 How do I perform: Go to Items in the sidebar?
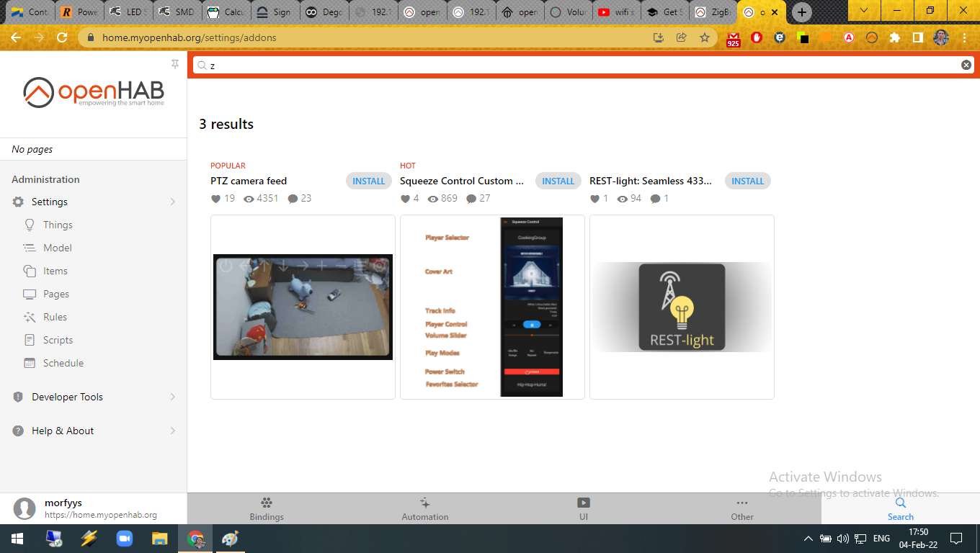pyautogui.click(x=55, y=271)
